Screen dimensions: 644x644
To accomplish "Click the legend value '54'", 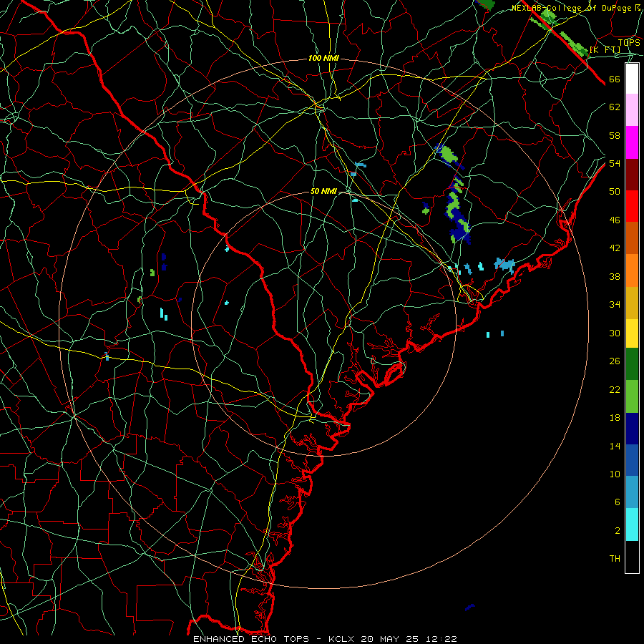I will coord(615,163).
